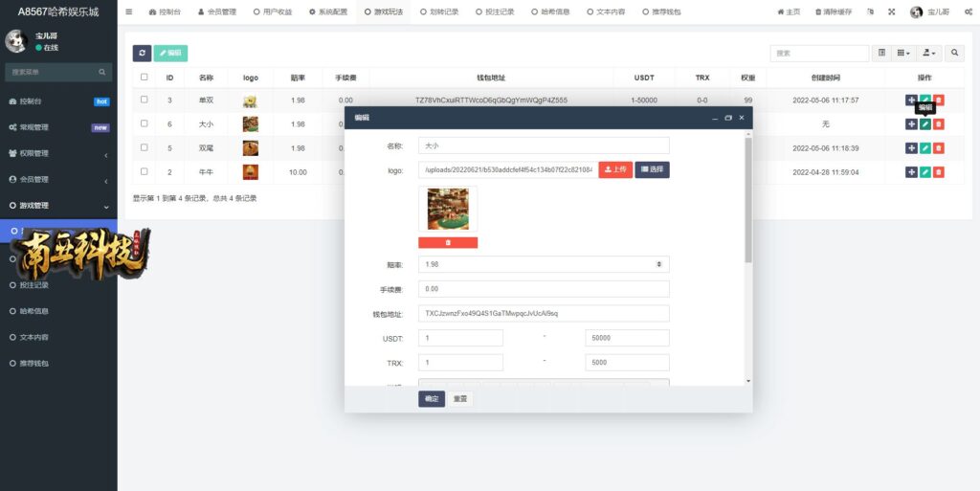Click the red trash button under logo preview
The height and width of the screenshot is (491, 980).
[448, 242]
